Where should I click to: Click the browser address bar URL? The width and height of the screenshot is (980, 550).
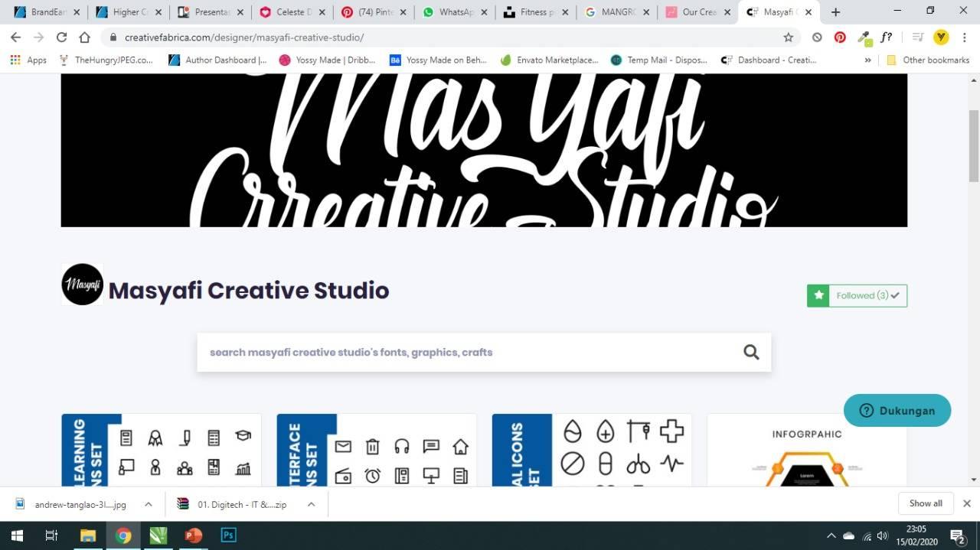[244, 37]
